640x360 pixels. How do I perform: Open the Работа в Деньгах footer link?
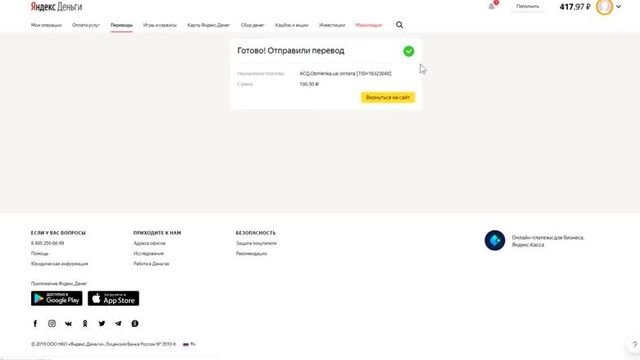tap(151, 264)
